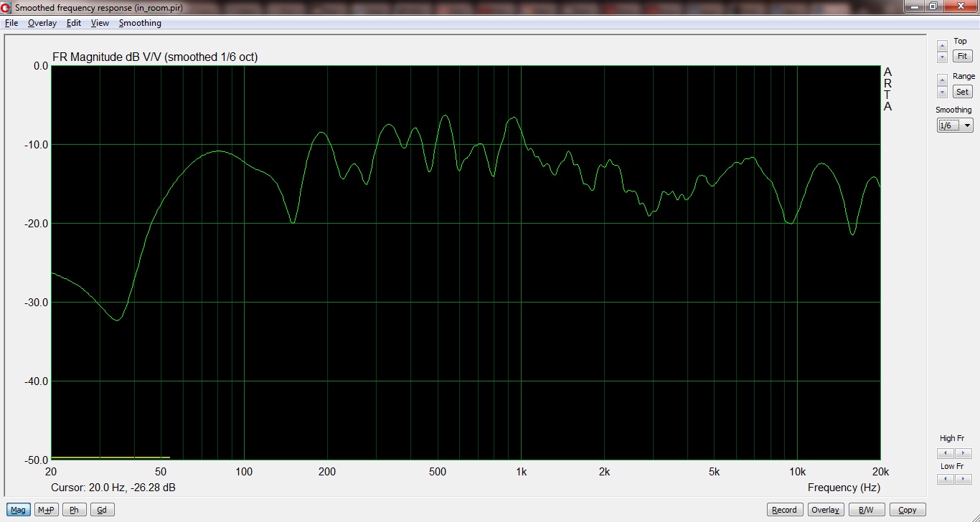Click the Overlay button at bottom
Image resolution: width=980 pixels, height=522 pixels.
(x=825, y=510)
